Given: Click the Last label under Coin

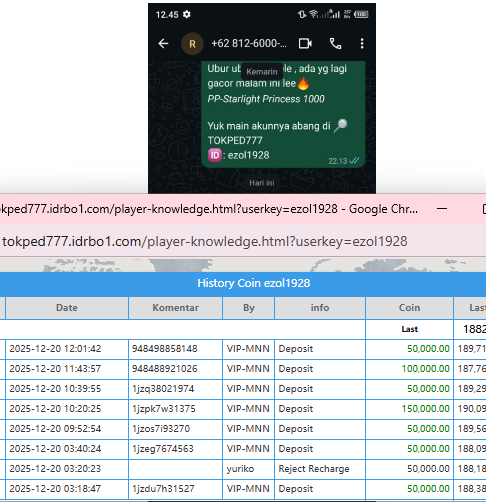Looking at the screenshot, I should tap(410, 329).
